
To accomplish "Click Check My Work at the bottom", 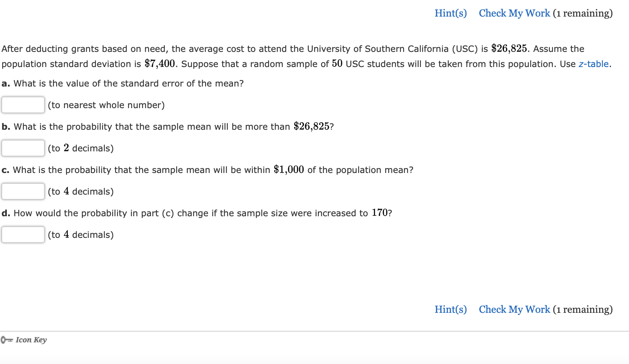I will click(x=514, y=309).
